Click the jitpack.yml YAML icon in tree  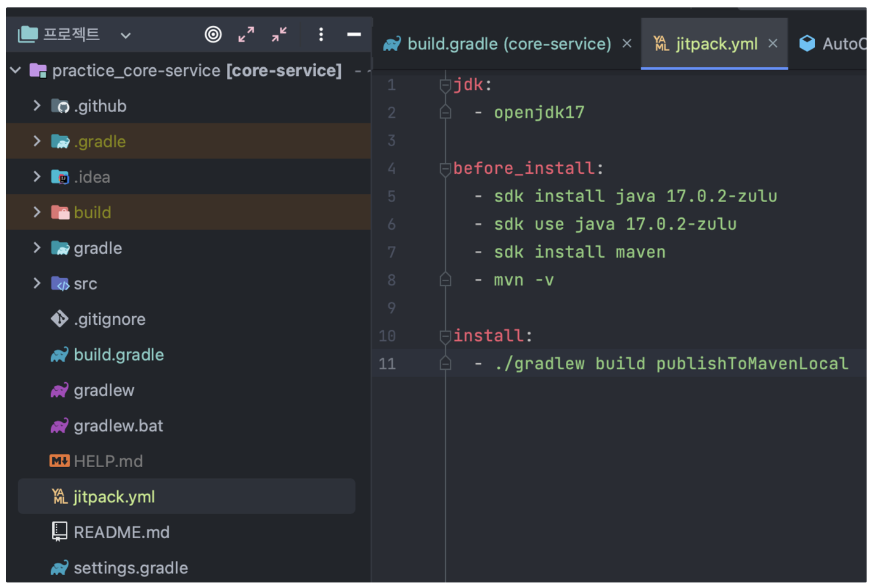point(59,497)
